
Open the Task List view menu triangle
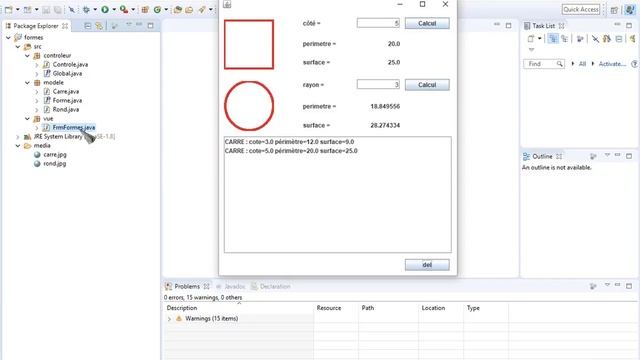coord(531,50)
